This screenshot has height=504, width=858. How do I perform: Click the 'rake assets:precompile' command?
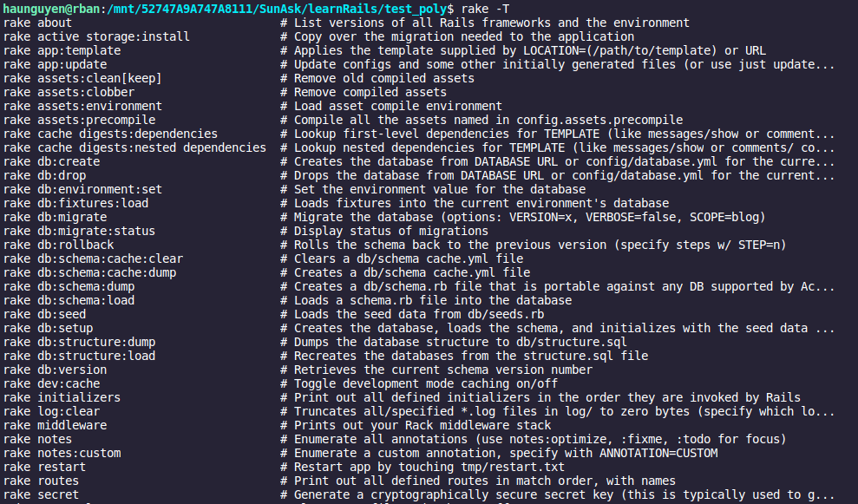79,120
